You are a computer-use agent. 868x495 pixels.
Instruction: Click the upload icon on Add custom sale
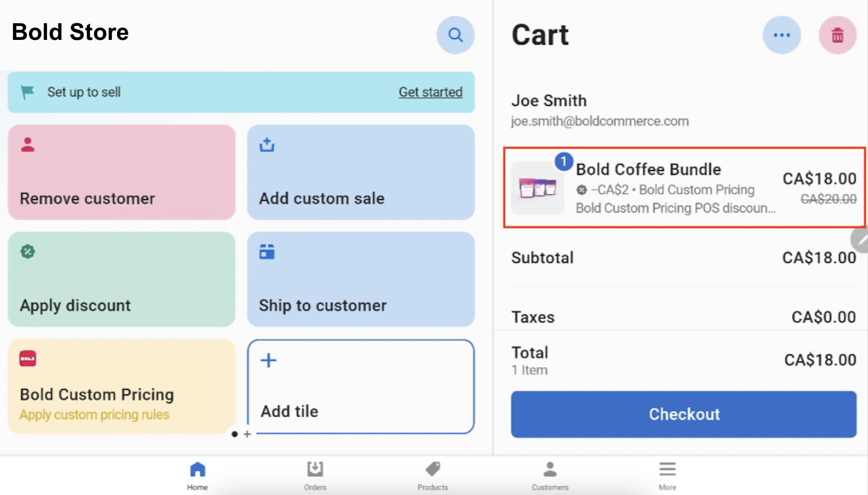[267, 144]
